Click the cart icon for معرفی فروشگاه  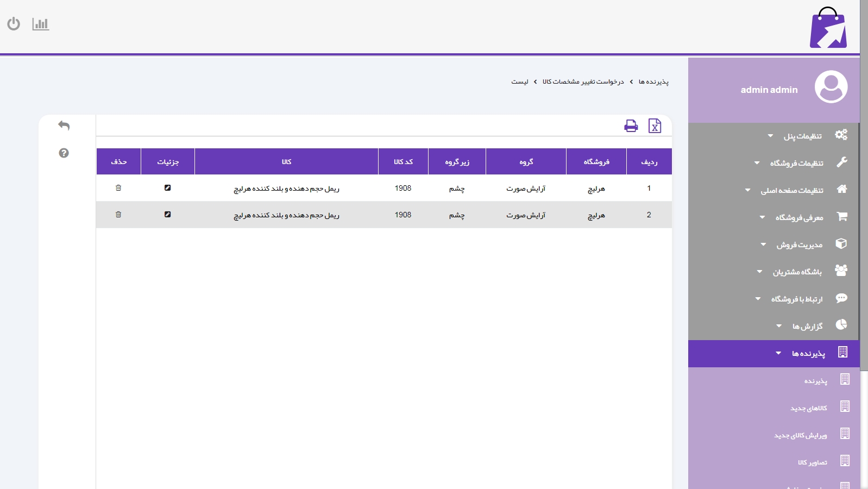(x=842, y=216)
